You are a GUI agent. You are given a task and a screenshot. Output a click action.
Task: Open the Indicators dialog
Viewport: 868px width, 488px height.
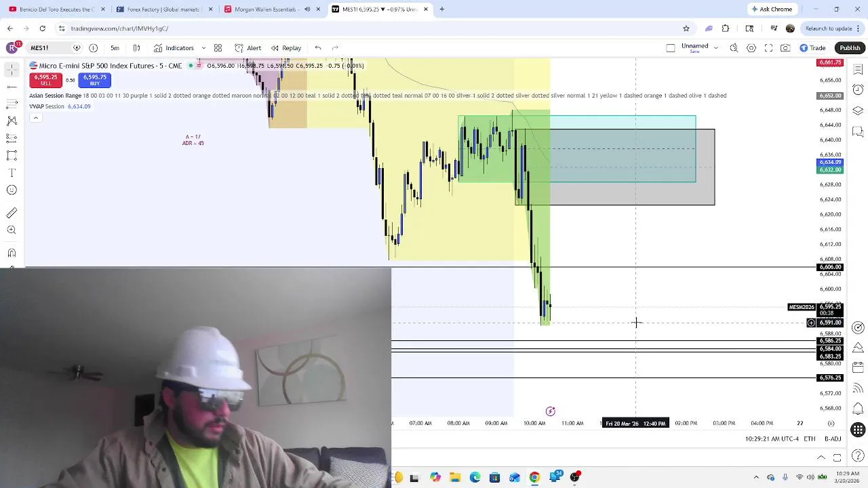point(174,48)
